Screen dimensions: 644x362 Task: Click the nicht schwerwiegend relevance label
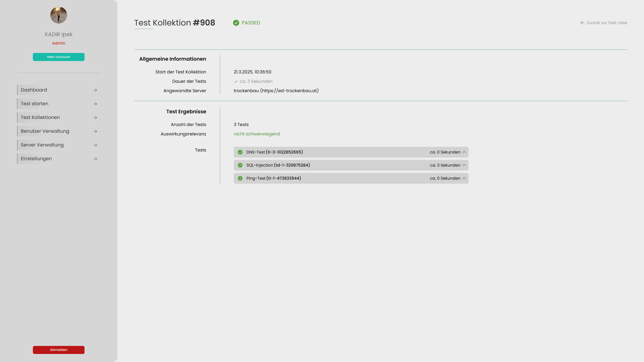(x=256, y=134)
